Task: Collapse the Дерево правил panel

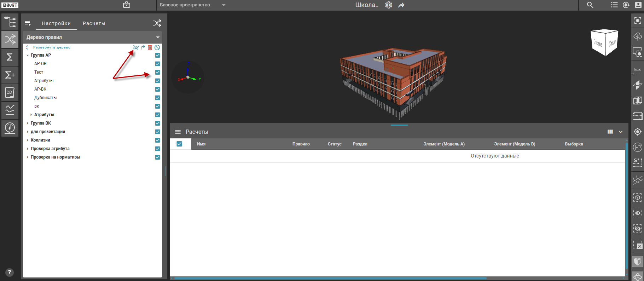Action: point(158,37)
